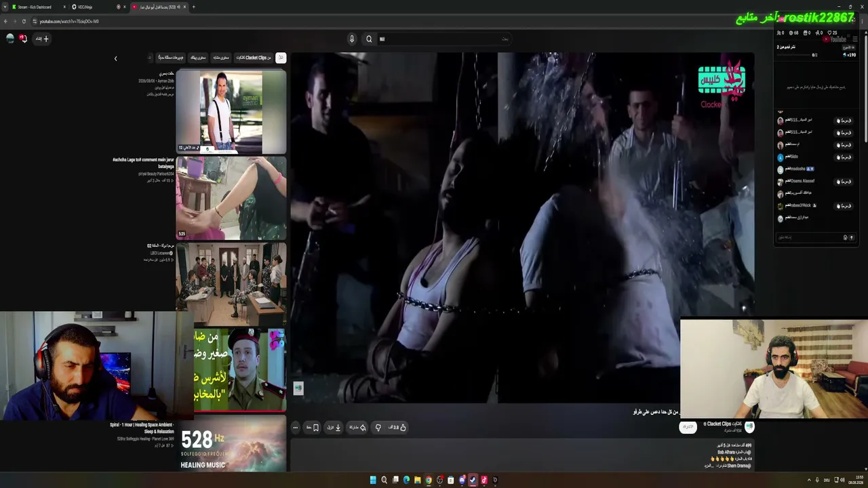The width and height of the screenshot is (868, 488).
Task: Open the officer video thumbnail with yellow Arabic text
Action: (x=240, y=370)
